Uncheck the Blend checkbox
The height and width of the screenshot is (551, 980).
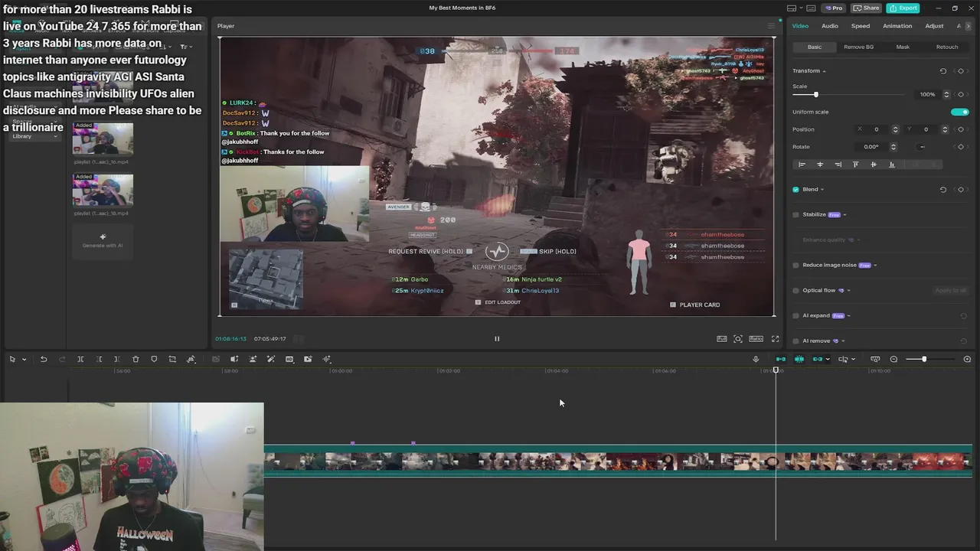795,189
